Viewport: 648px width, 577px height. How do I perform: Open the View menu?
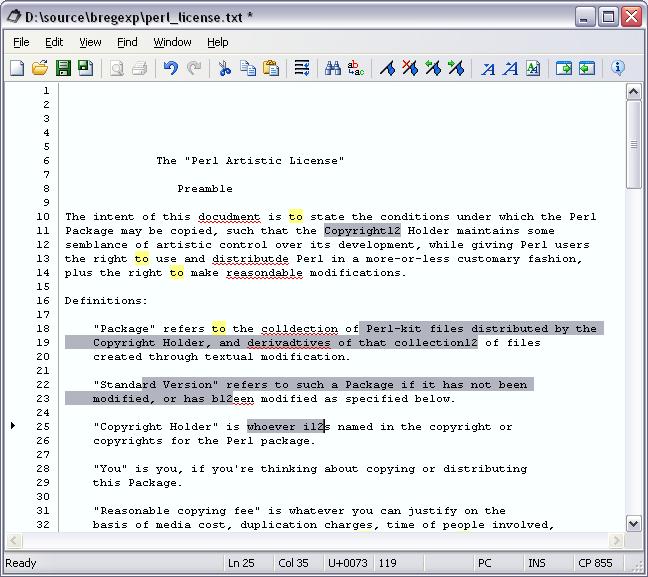coord(90,42)
